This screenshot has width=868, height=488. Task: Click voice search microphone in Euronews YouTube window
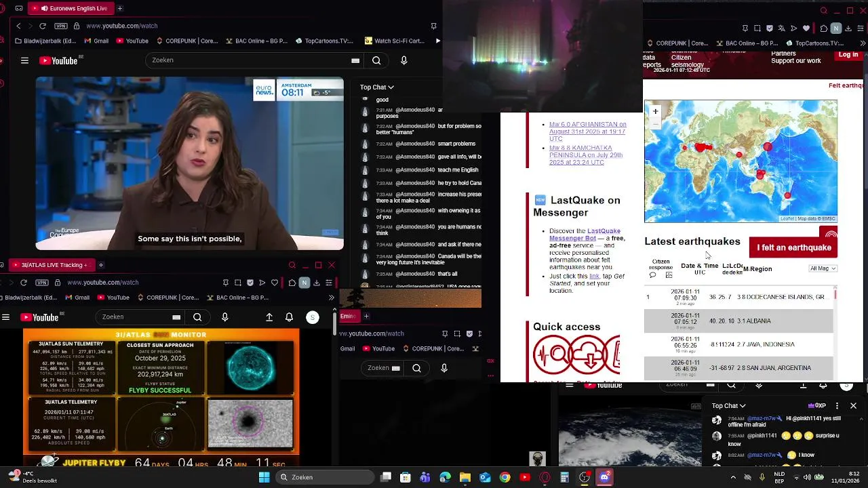pyautogui.click(x=404, y=60)
